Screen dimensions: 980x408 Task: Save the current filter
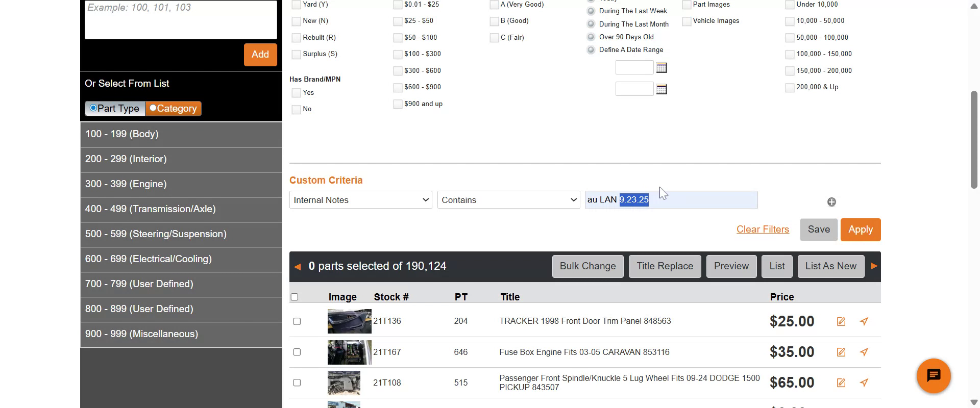819,229
